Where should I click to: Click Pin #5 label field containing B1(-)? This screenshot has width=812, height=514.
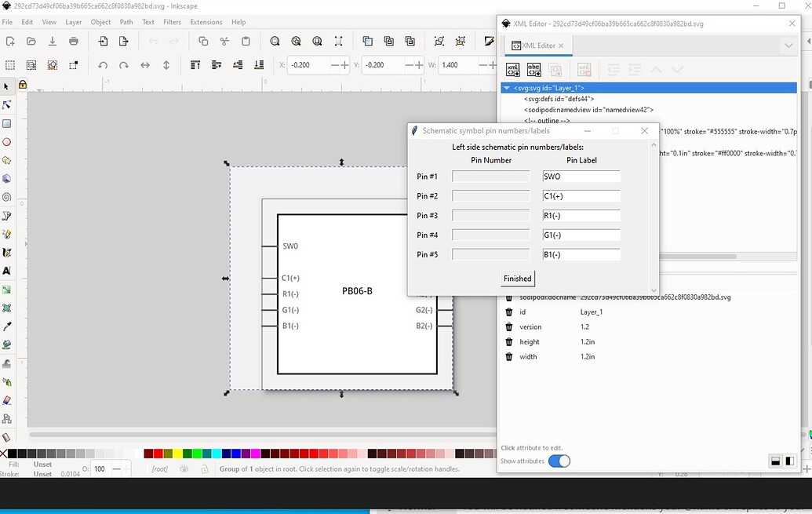pyautogui.click(x=581, y=254)
